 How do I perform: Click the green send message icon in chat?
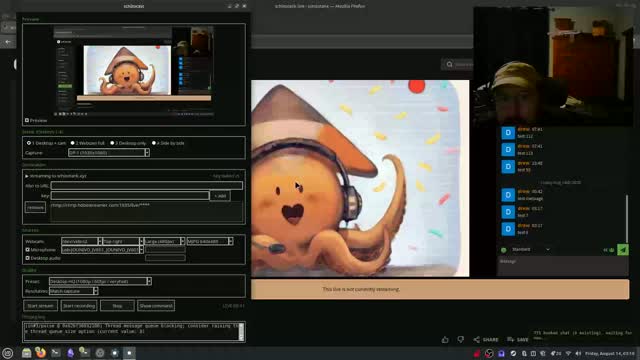(623, 249)
